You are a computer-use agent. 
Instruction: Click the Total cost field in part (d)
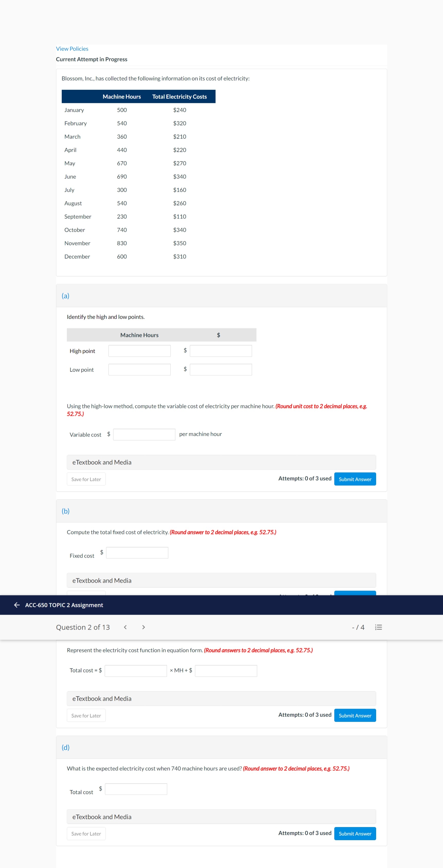[x=136, y=789]
